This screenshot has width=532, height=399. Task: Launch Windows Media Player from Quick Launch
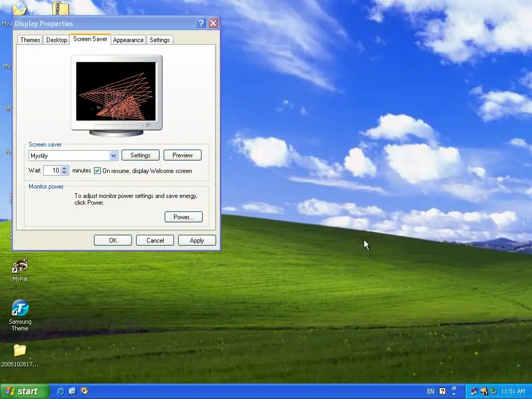click(x=84, y=391)
